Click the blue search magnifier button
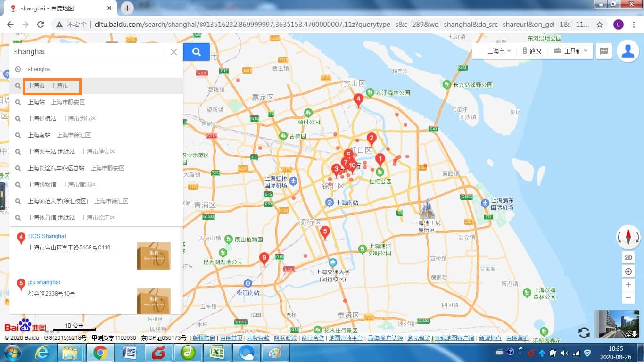Viewport: 644px width, 362px height. click(x=196, y=52)
